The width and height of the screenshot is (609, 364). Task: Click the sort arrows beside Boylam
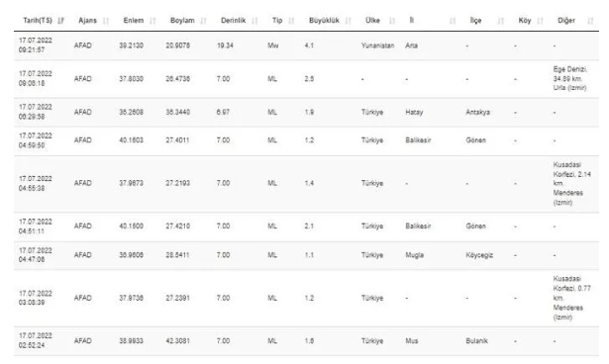tap(203, 21)
